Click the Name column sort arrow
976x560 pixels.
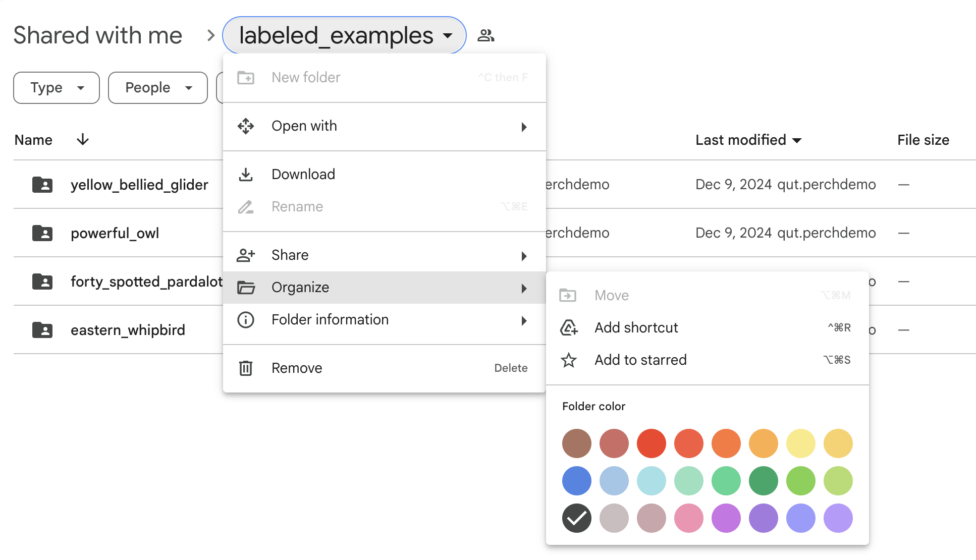point(83,140)
